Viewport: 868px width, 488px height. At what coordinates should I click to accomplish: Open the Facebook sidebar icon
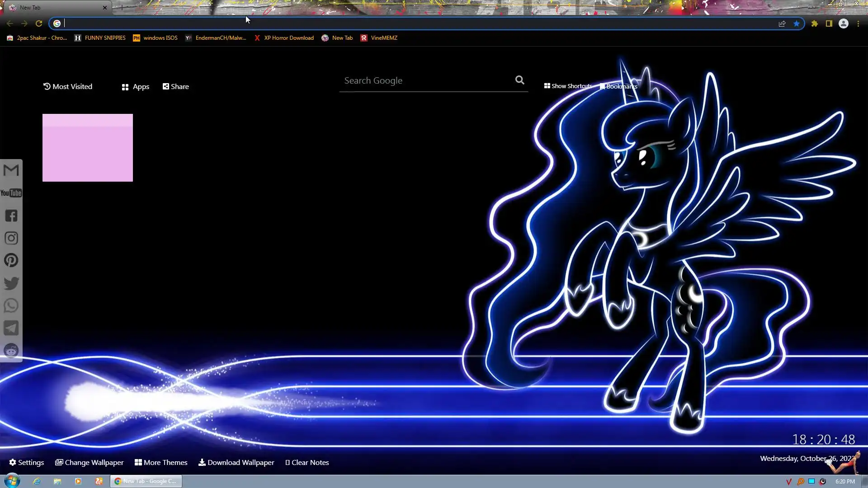pos(11,216)
